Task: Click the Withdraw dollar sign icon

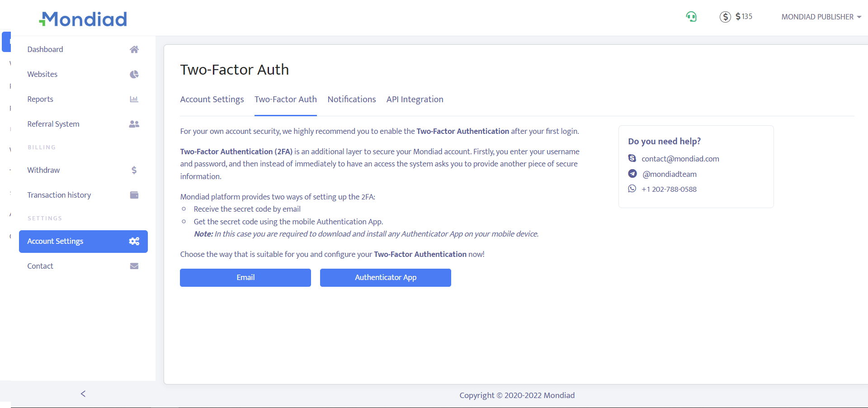Action: [x=134, y=170]
